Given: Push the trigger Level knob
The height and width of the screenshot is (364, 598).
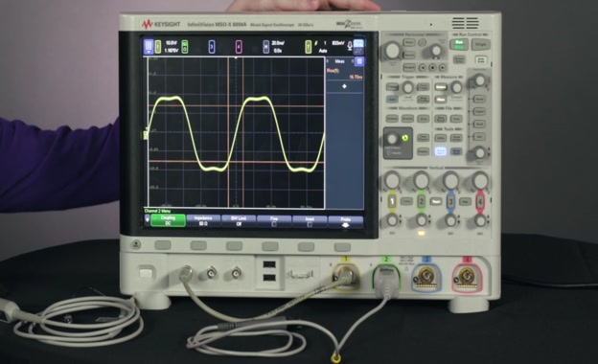Looking at the screenshot, I should pyautogui.click(x=407, y=88).
